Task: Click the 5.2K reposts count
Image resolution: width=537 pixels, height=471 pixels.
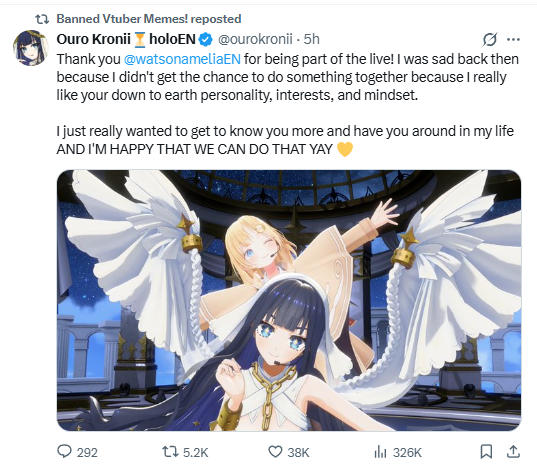Action: pyautogui.click(x=196, y=453)
